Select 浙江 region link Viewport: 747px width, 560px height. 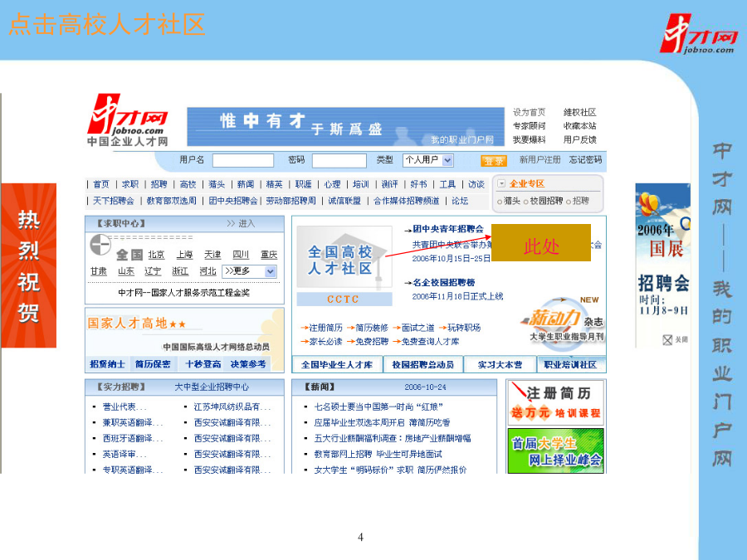point(180,271)
